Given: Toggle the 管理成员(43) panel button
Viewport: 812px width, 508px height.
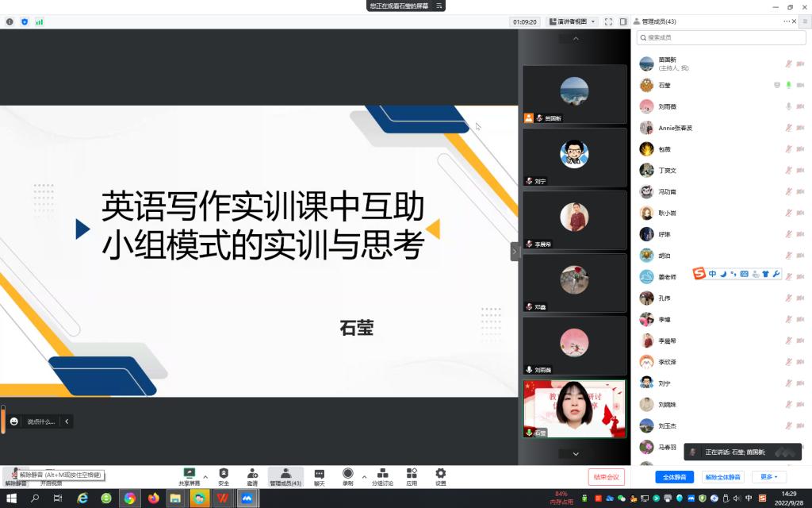Looking at the screenshot, I should pos(285,476).
